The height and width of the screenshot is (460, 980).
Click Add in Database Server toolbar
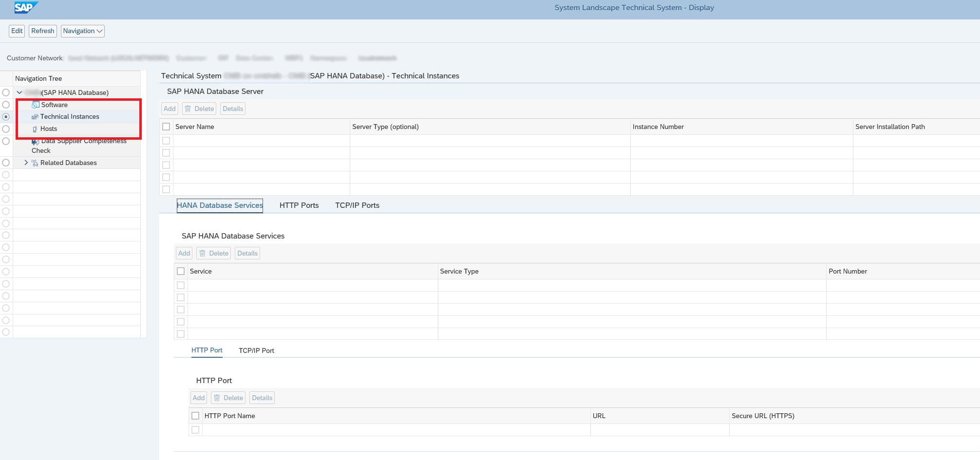point(170,109)
